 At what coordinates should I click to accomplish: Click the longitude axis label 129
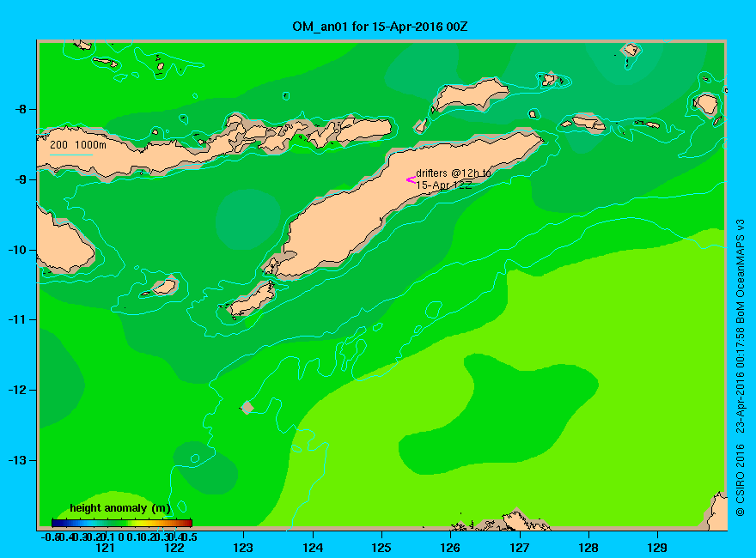click(657, 548)
